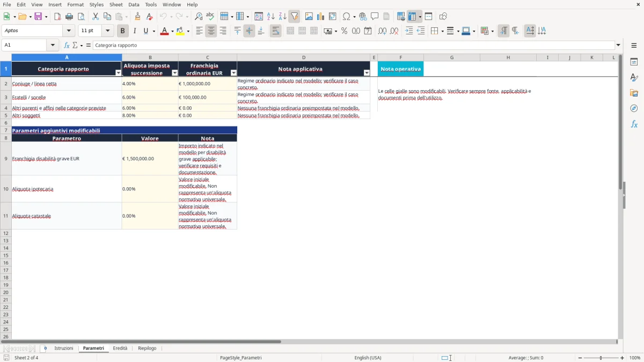Image resolution: width=644 pixels, height=362 pixels.
Task: Sort descending
Action: (x=283, y=17)
